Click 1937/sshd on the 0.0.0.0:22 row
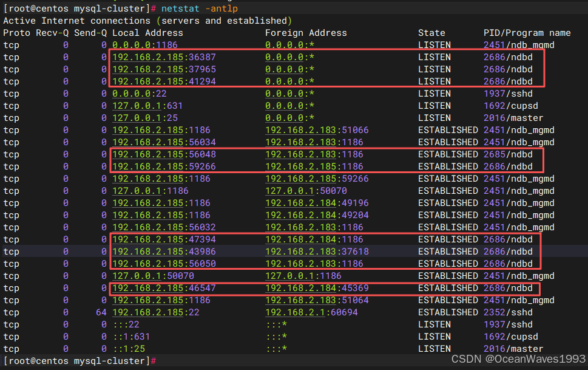The height and width of the screenshot is (370, 588). point(508,94)
